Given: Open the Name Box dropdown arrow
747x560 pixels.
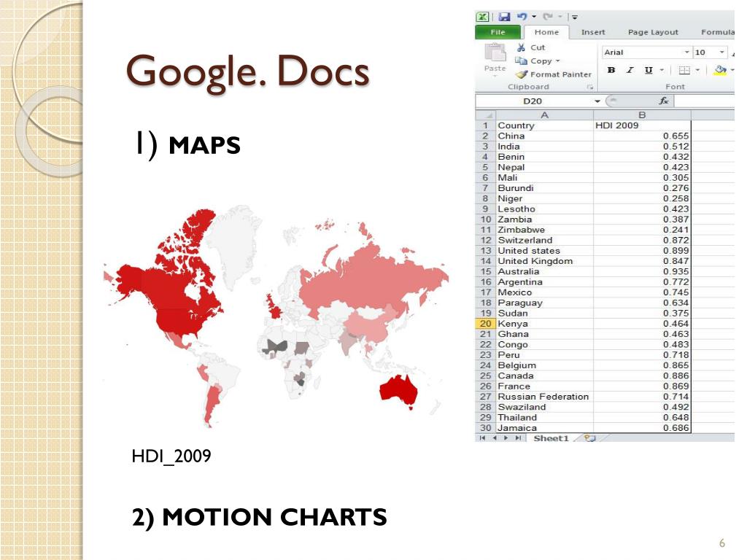Looking at the screenshot, I should 597,101.
